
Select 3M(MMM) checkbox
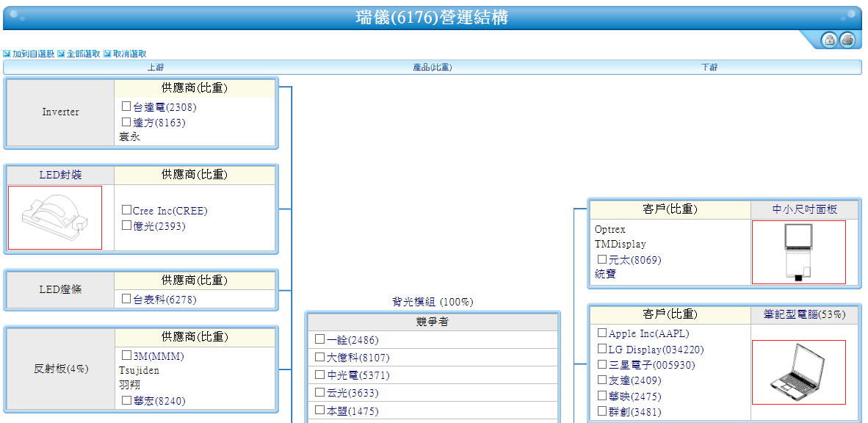pyautogui.click(x=126, y=355)
